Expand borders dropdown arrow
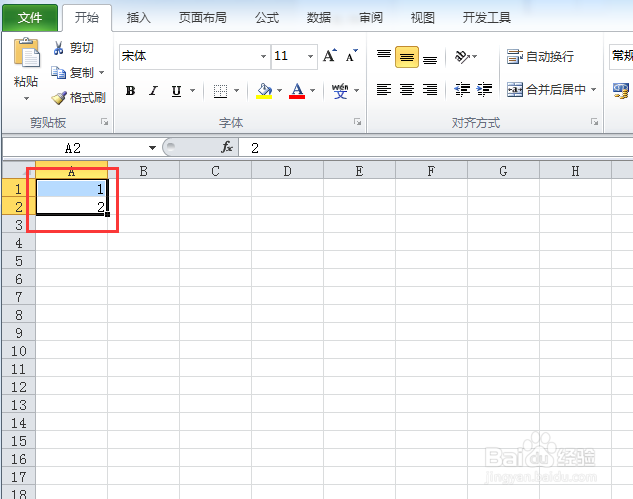This screenshot has height=499, width=633. (x=237, y=91)
